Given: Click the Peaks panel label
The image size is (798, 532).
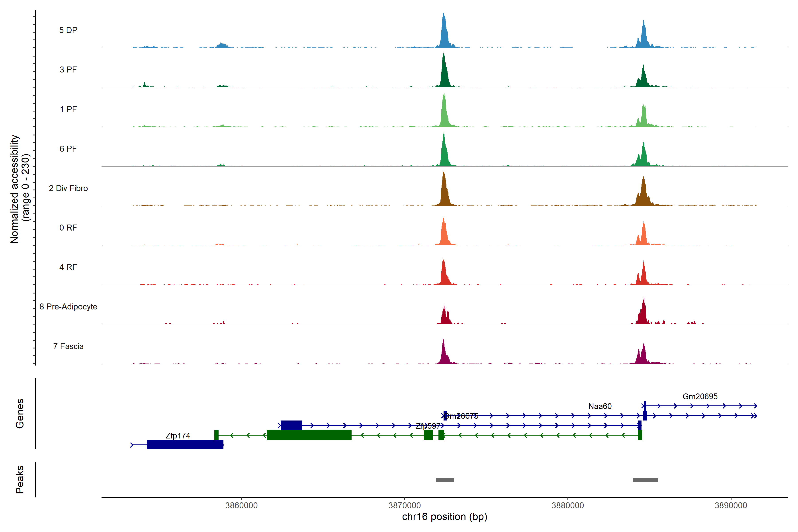Looking at the screenshot, I should (20, 479).
